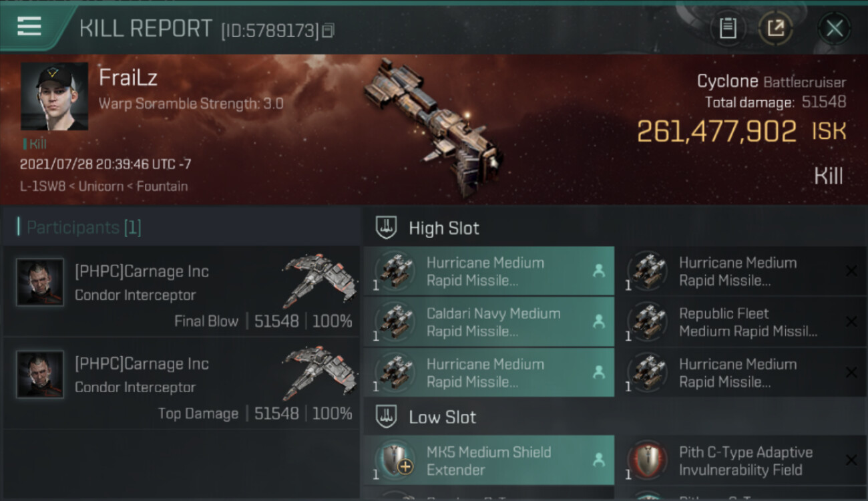
Task: Select Top Damage Carnage Inc participant portrait
Action: 40,374
